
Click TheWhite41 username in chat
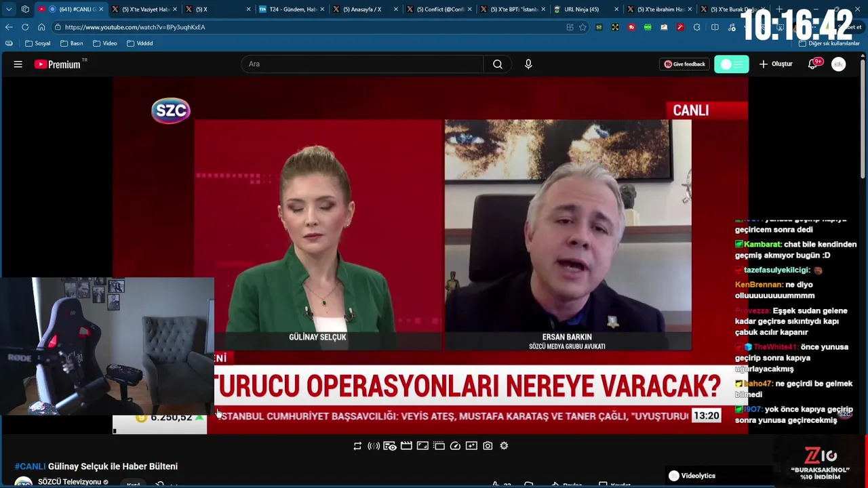pos(775,347)
